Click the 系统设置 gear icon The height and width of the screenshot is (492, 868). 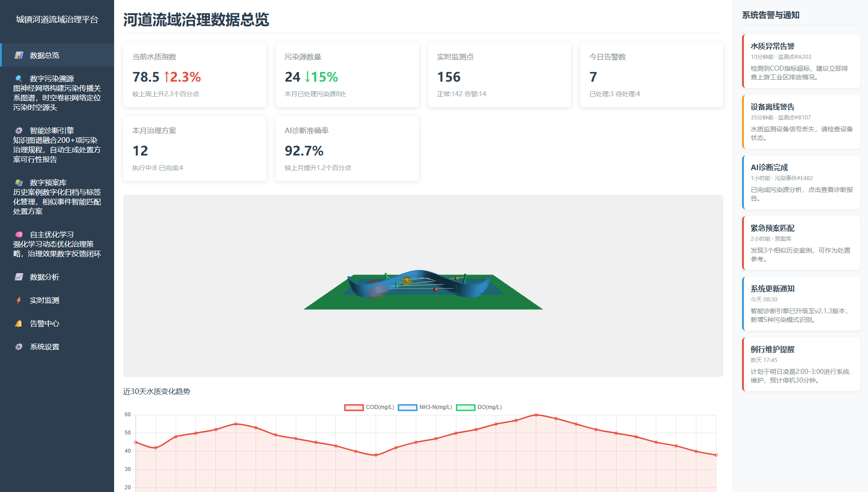click(x=19, y=347)
